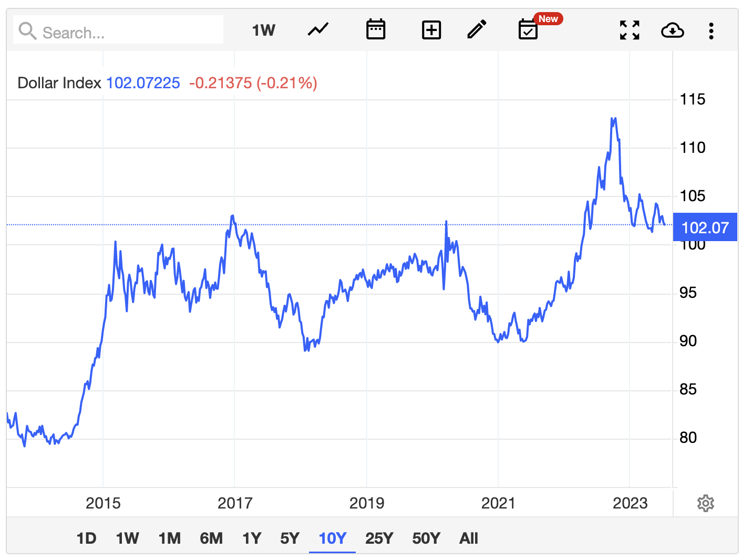
Task: Choose the 1Y time range
Action: pos(252,538)
